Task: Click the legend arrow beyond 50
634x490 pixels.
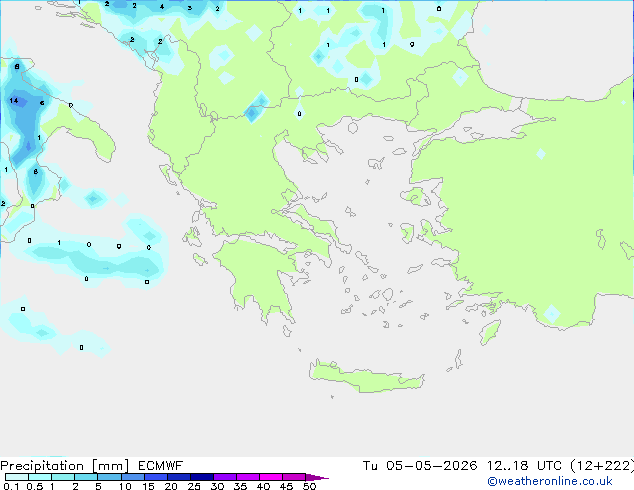Action: (317, 477)
